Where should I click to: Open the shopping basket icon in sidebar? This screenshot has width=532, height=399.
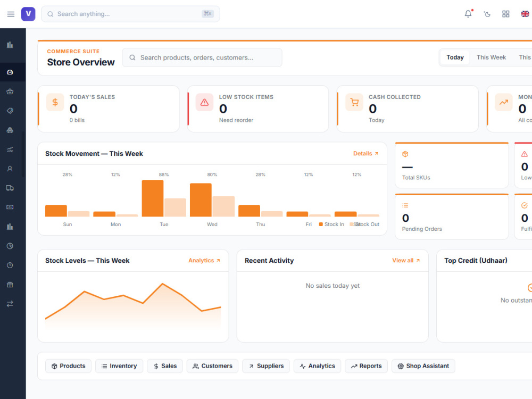(10, 92)
